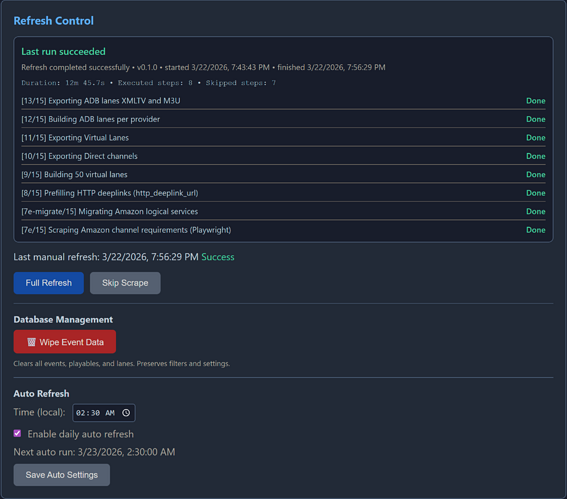Image resolution: width=567 pixels, height=499 pixels.
Task: Click Save Auto Settings button
Action: point(62,475)
